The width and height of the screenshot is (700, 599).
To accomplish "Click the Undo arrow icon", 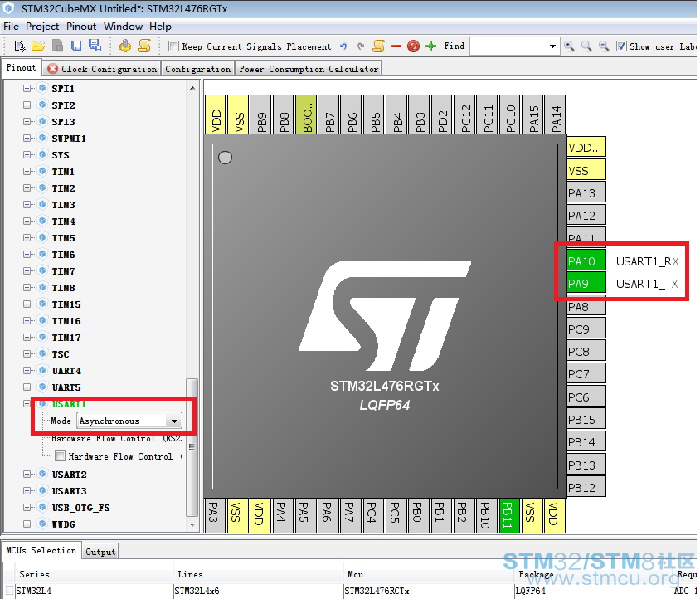I will click(343, 46).
